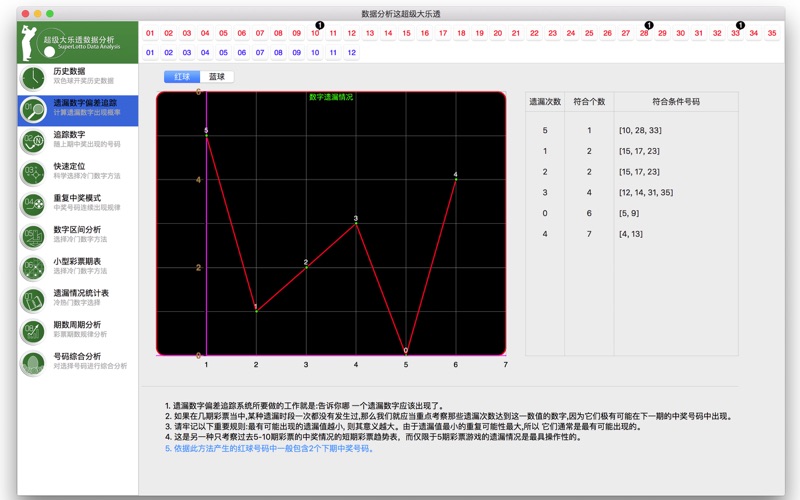Click blue note line 5 about 红球号码

[269, 448]
